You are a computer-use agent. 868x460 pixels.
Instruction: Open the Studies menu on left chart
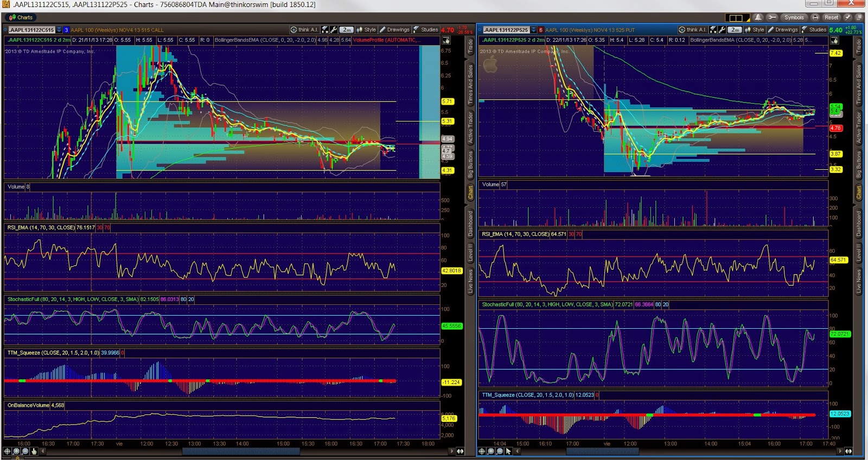tap(426, 30)
